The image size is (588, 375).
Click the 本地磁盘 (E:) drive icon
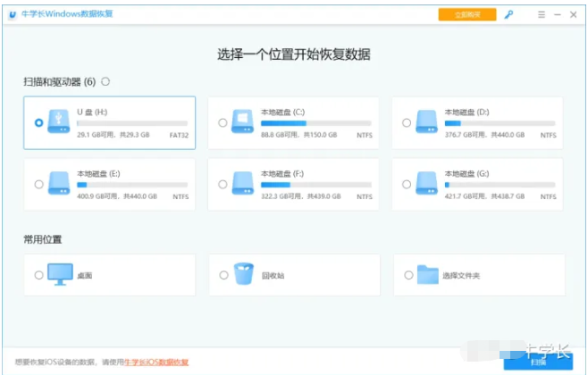(x=59, y=184)
